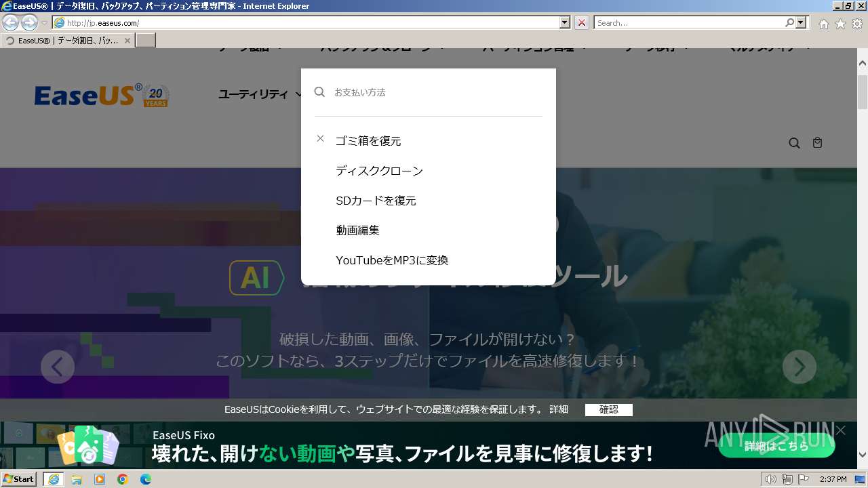
Task: Click the 詳細はこちら banner button
Action: tap(776, 446)
